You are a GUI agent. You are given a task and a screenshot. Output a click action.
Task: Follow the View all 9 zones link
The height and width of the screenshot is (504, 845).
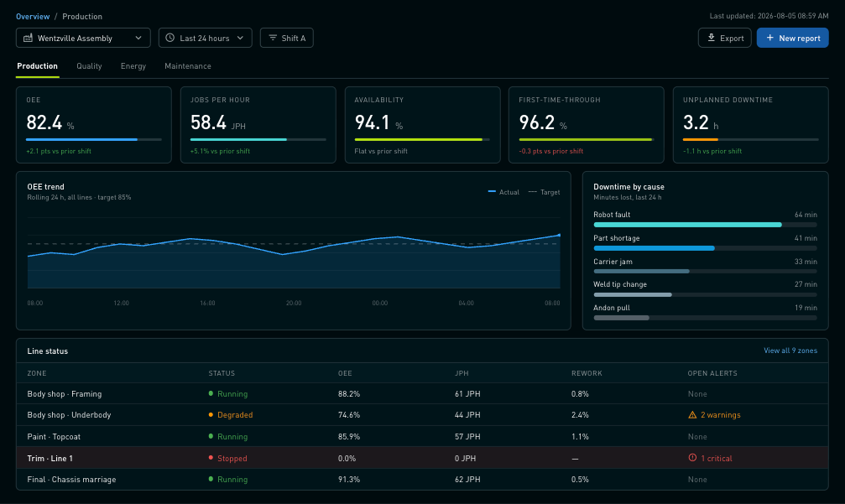point(790,351)
